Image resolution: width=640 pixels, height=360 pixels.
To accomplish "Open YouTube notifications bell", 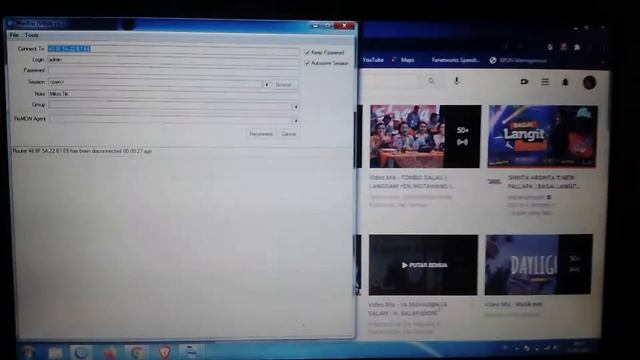I will click(x=565, y=82).
